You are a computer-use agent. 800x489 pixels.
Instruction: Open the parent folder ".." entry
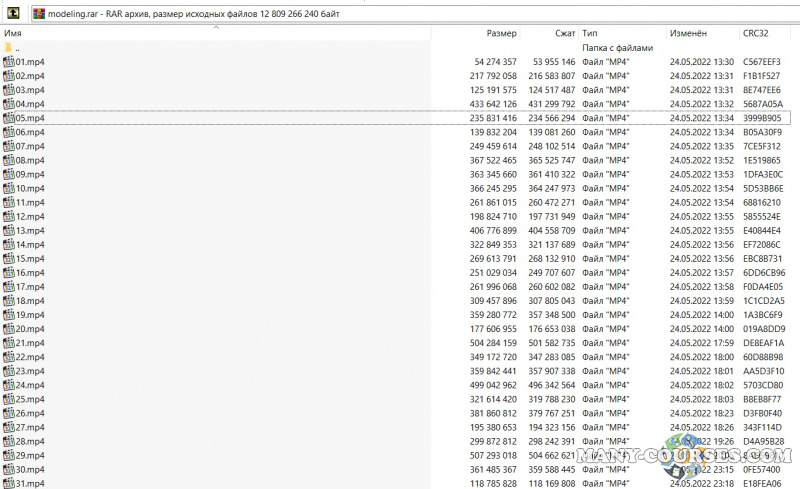tap(17, 48)
